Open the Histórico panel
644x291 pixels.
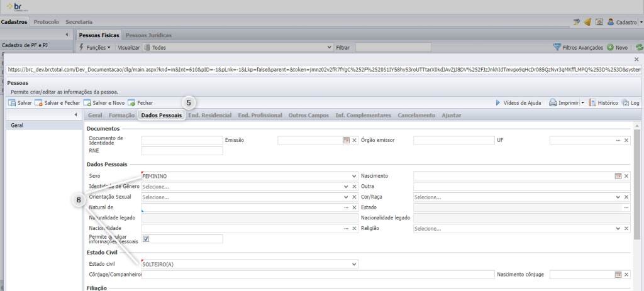603,103
